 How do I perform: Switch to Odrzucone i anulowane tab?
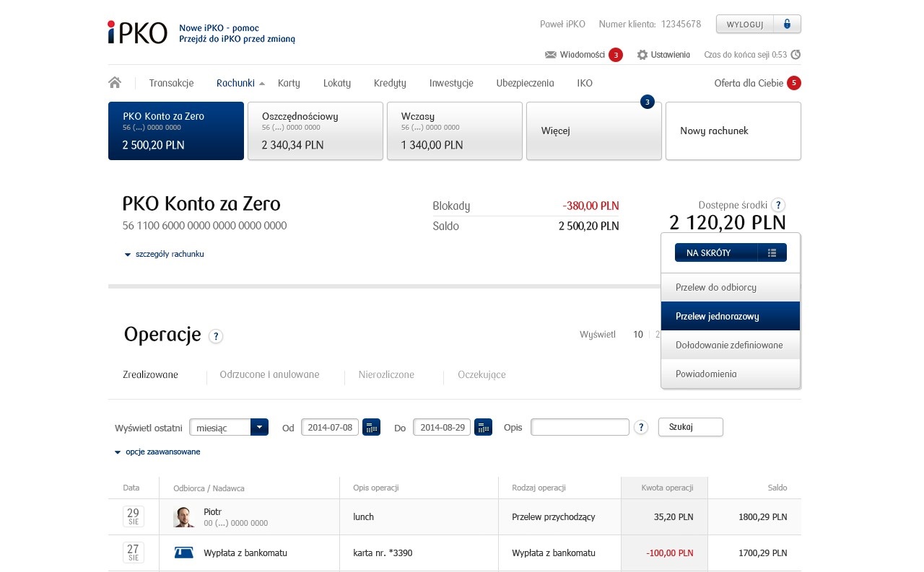(x=269, y=374)
